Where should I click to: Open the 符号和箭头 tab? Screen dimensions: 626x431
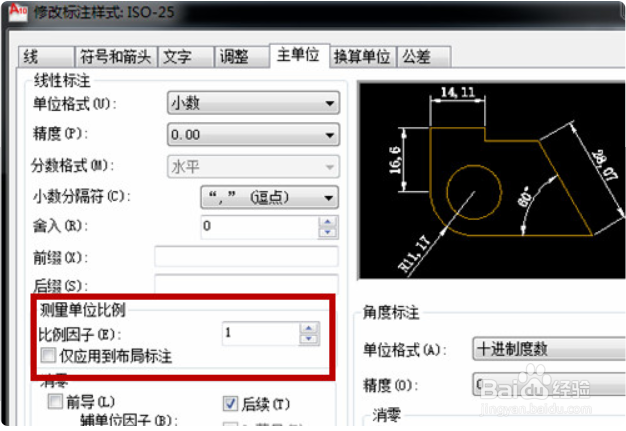pyautogui.click(x=116, y=56)
